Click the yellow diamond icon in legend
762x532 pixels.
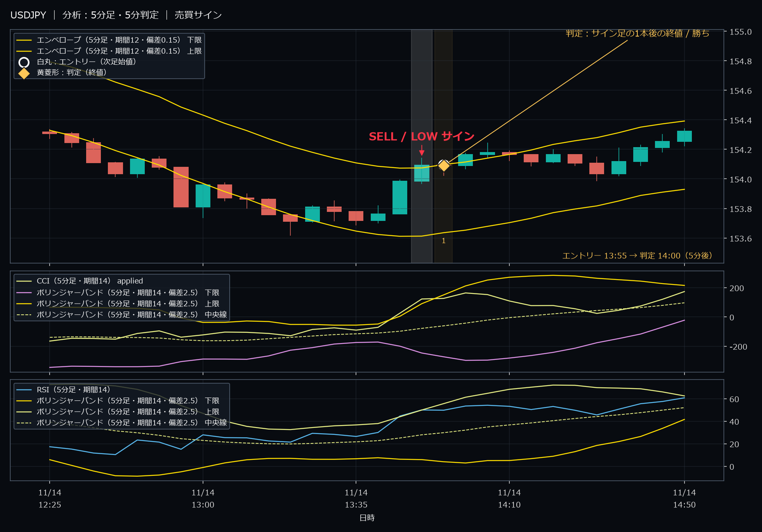tap(24, 73)
